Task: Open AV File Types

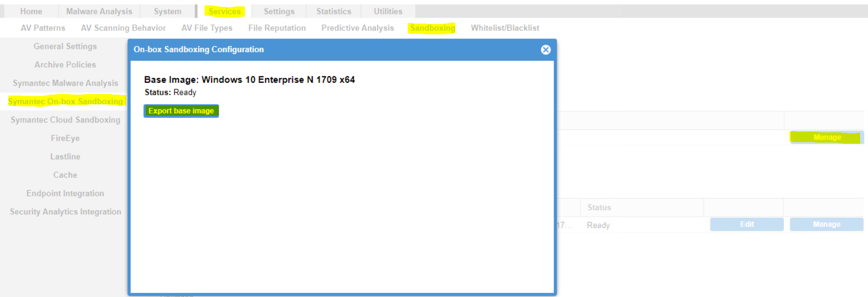Action: (207, 28)
